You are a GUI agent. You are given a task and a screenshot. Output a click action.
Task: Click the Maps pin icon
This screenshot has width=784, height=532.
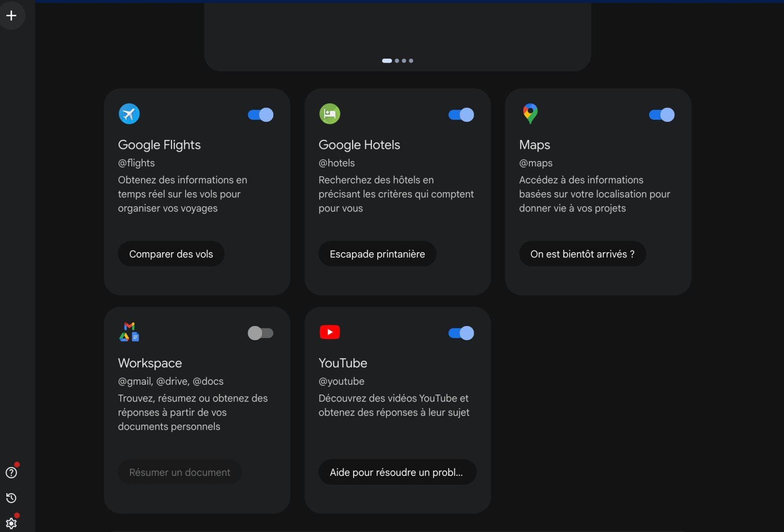click(530, 114)
